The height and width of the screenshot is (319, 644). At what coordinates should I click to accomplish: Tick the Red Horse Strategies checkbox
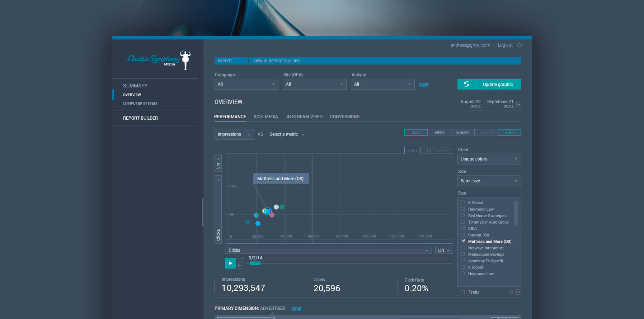coord(463,215)
